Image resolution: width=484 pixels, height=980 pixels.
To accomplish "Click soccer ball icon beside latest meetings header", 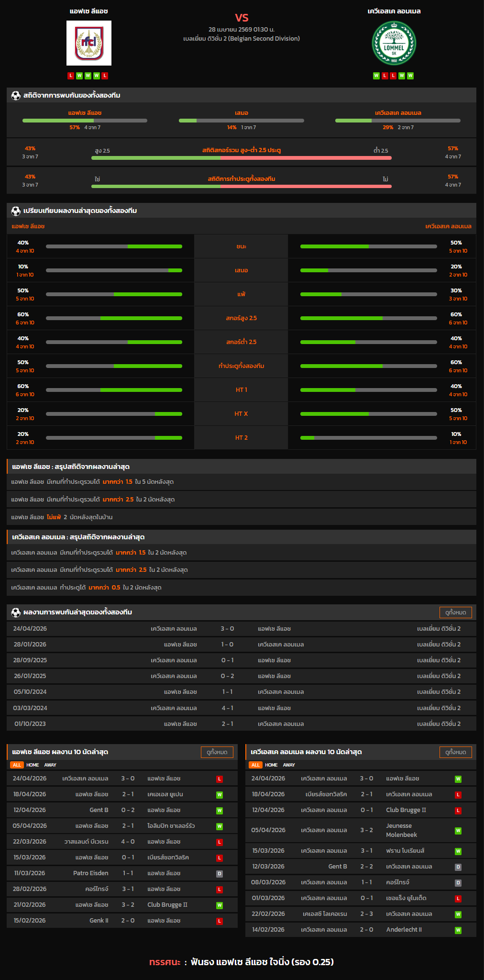I will pyautogui.click(x=16, y=612).
